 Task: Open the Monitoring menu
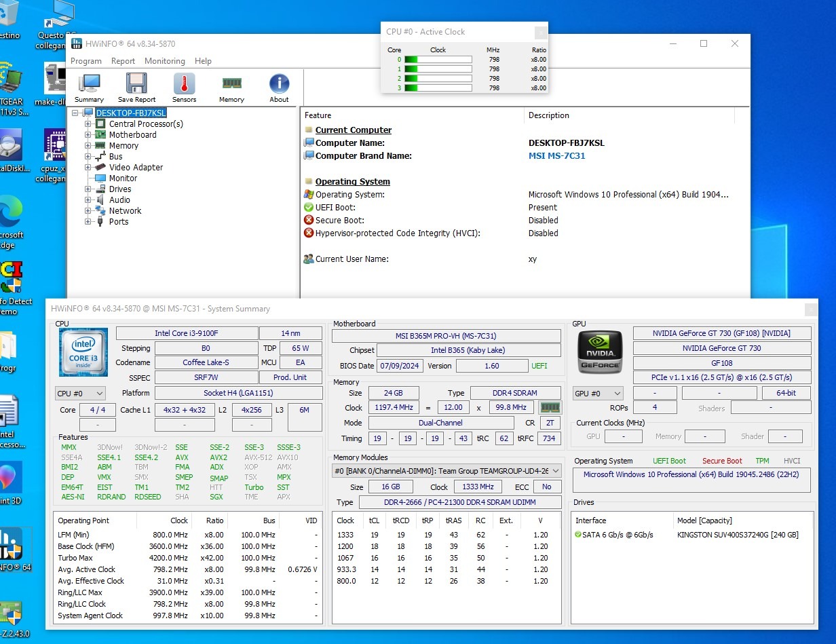coord(164,61)
